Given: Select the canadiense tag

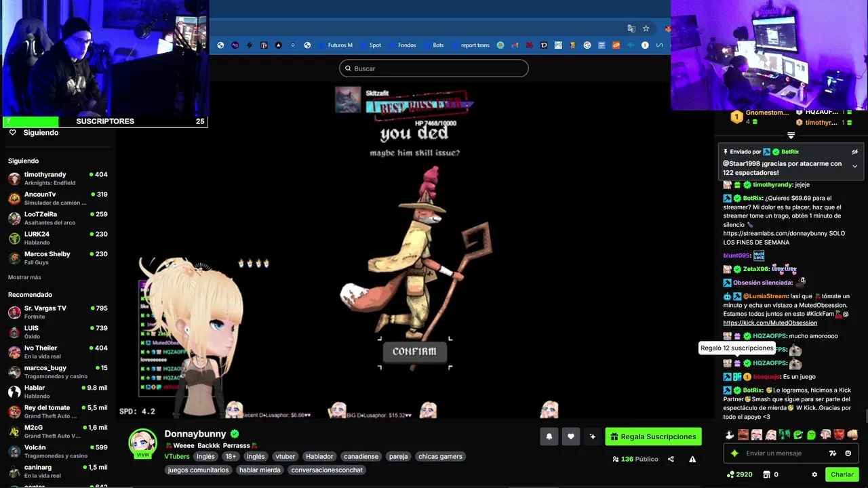Looking at the screenshot, I should coord(361,457).
